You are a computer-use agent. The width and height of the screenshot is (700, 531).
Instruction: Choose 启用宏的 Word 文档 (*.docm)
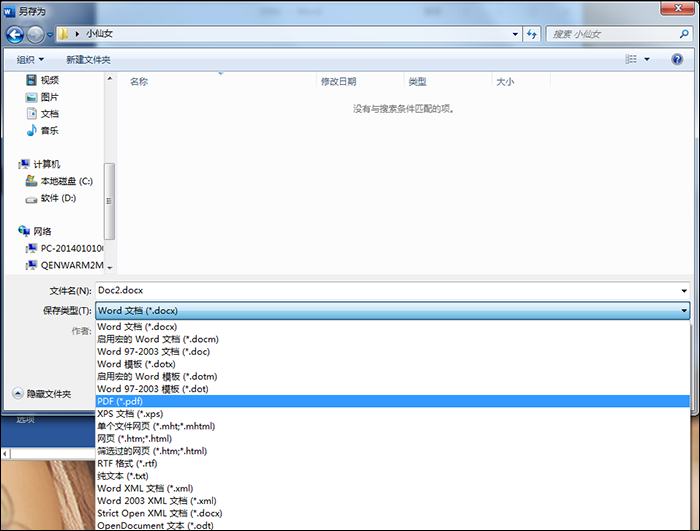click(392, 339)
